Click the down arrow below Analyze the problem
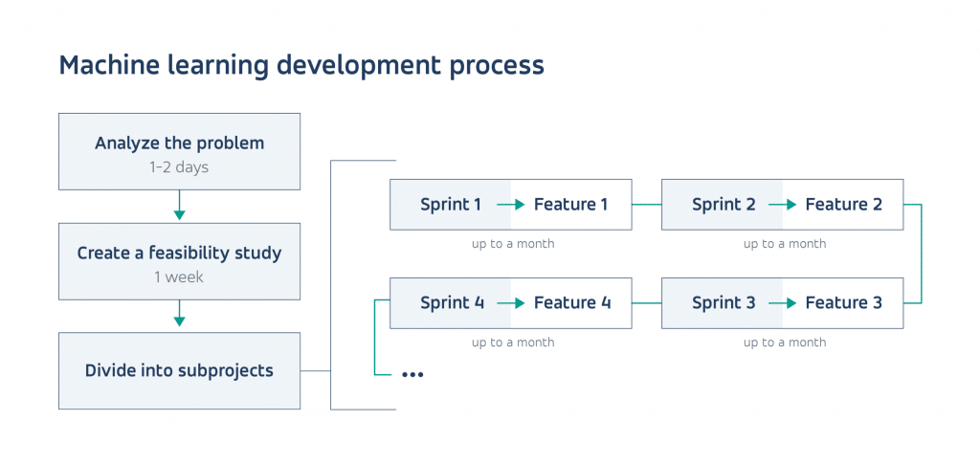 pyautogui.click(x=179, y=206)
